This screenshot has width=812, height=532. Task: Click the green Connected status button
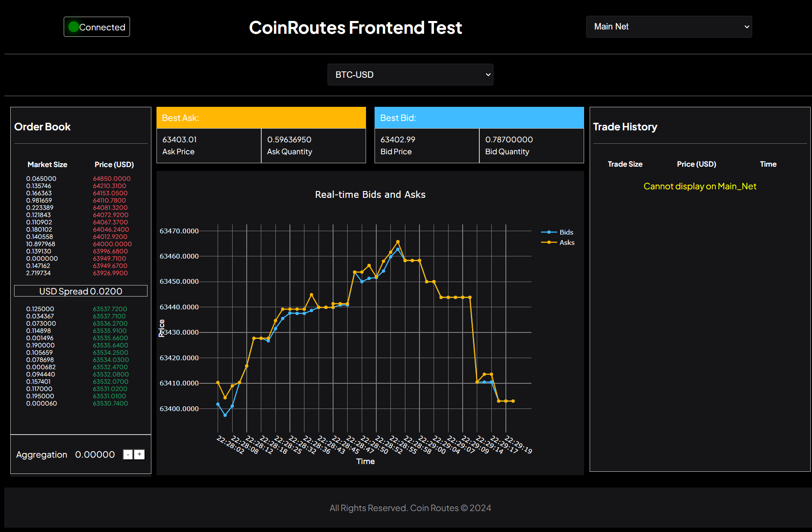97,27
